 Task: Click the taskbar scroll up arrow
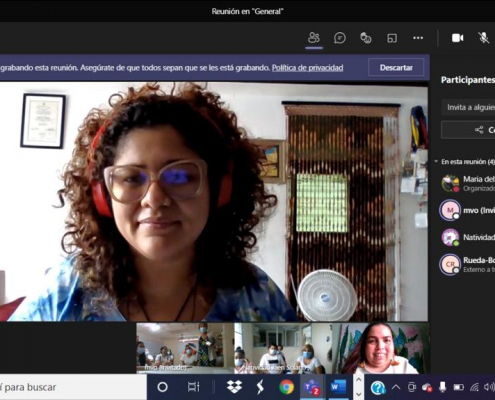point(358,380)
